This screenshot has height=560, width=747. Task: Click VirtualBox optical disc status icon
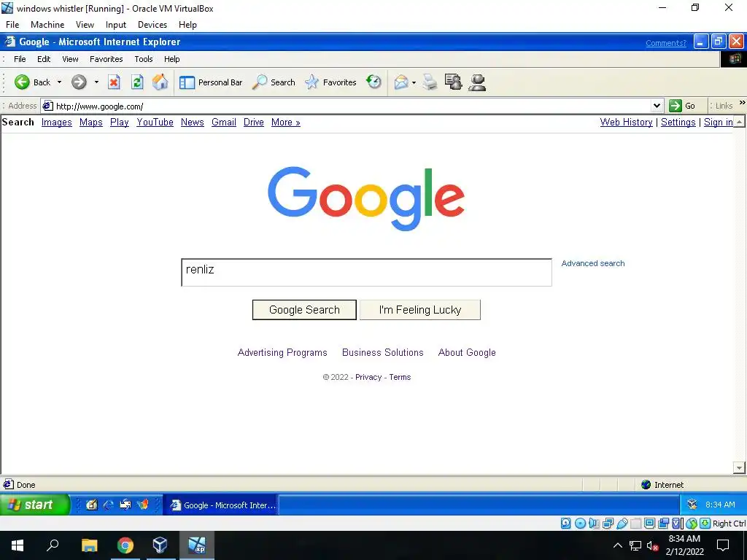coord(580,524)
